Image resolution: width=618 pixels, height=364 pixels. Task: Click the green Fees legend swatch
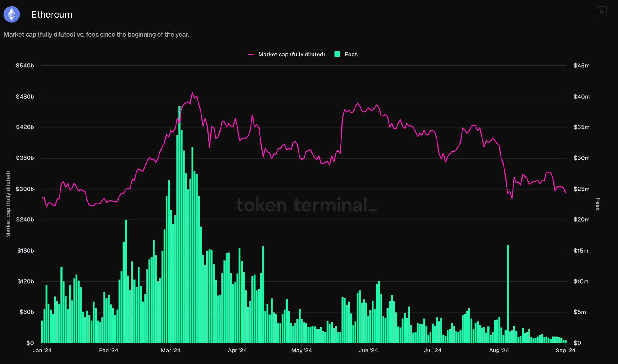pyautogui.click(x=337, y=54)
